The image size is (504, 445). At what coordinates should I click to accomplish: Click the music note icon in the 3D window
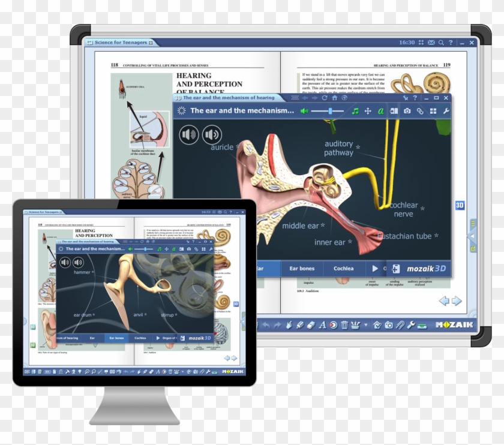(356, 111)
